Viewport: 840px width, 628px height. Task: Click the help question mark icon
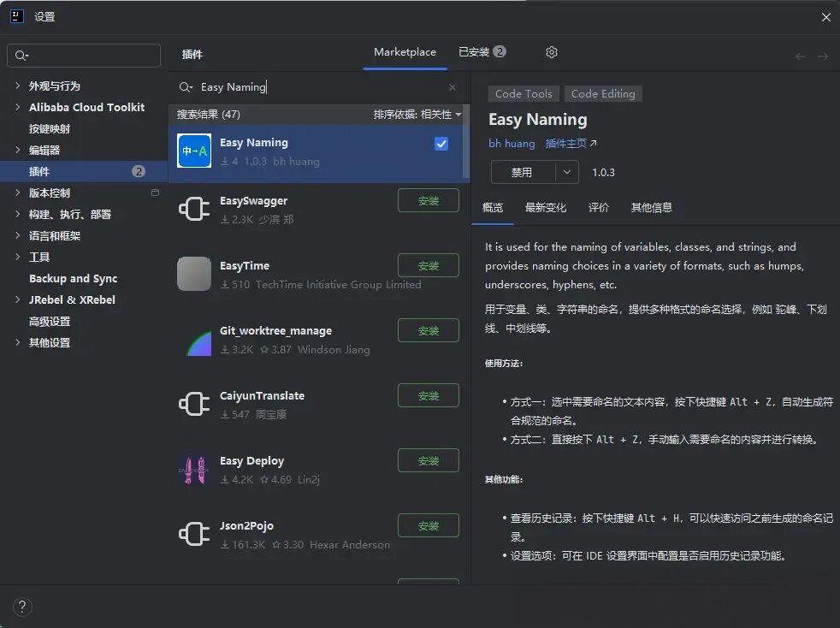(22, 607)
